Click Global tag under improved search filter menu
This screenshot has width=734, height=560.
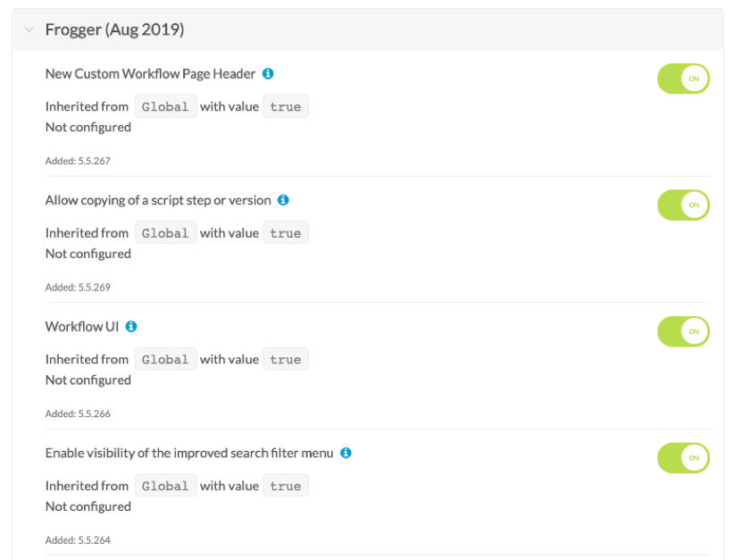[x=165, y=486]
